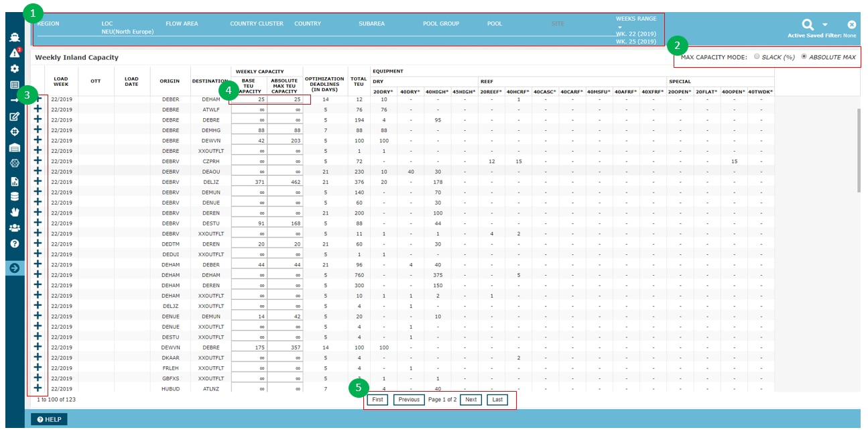Expand the DEBRE to ATWLF row
This screenshot has height=434, width=868.
[x=38, y=109]
